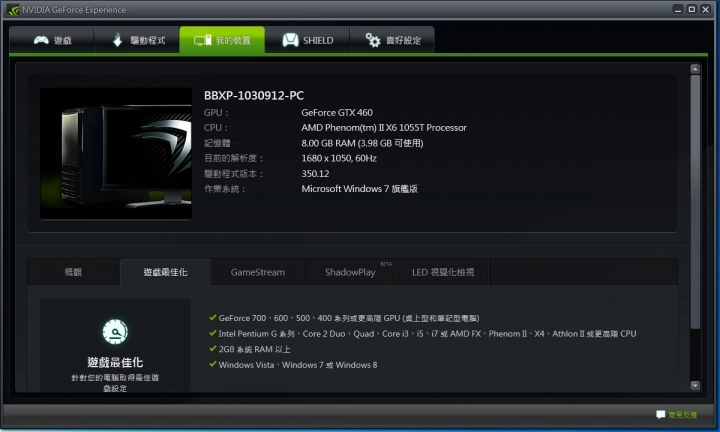Click the download arrow icon for drivers
720x432 pixels.
[118, 40]
